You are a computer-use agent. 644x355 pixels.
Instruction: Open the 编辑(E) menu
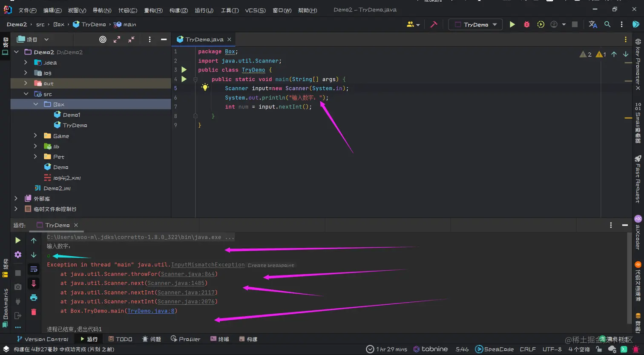(52, 10)
